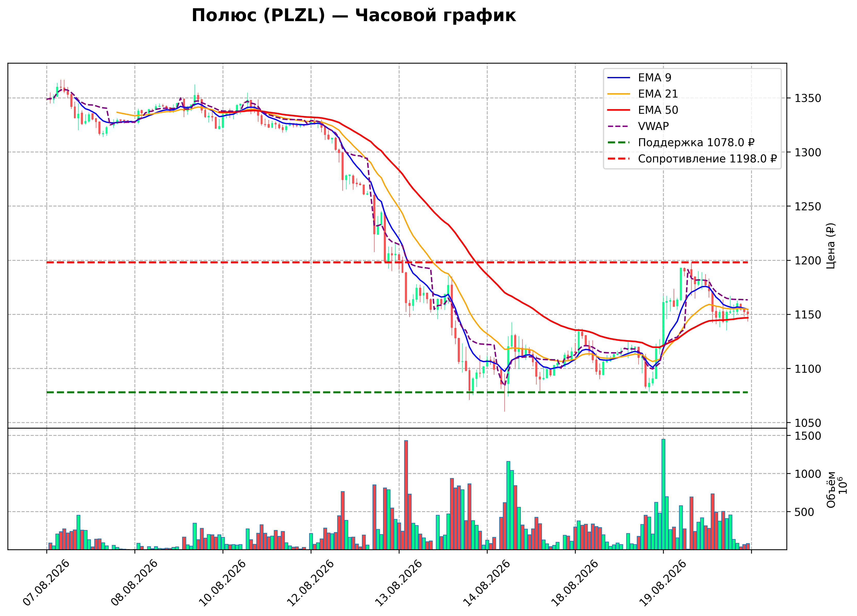Click the tallest red volume bar after 13.08.2026
Screen dimensions: 857x616
[406, 495]
